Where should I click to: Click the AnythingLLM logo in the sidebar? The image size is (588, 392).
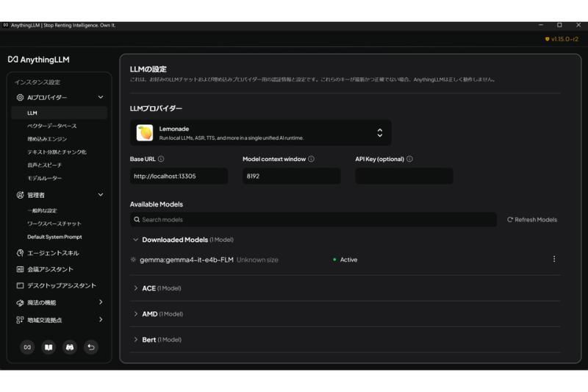(39, 60)
